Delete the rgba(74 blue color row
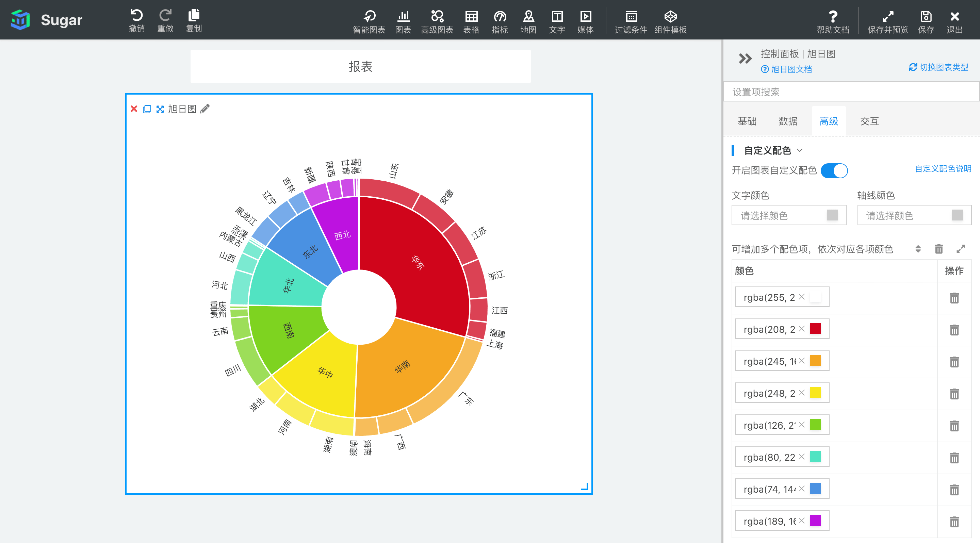The height and width of the screenshot is (543, 980). point(954,489)
